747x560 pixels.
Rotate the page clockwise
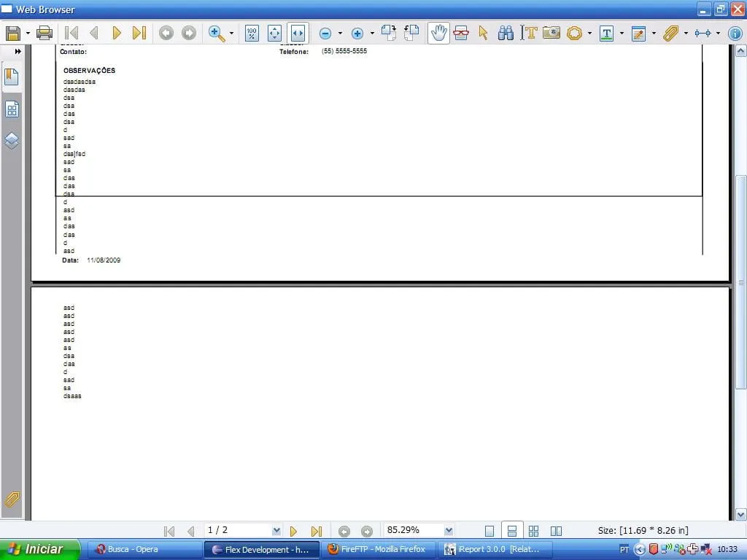(389, 33)
